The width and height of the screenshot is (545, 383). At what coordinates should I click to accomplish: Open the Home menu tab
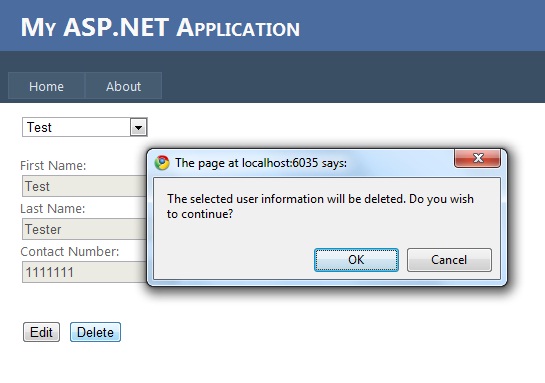[47, 86]
